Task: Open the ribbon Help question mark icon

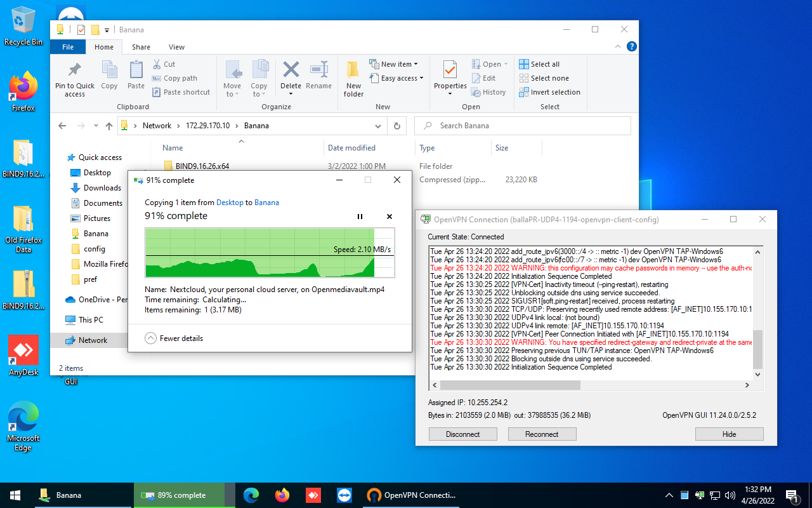Action: point(631,47)
